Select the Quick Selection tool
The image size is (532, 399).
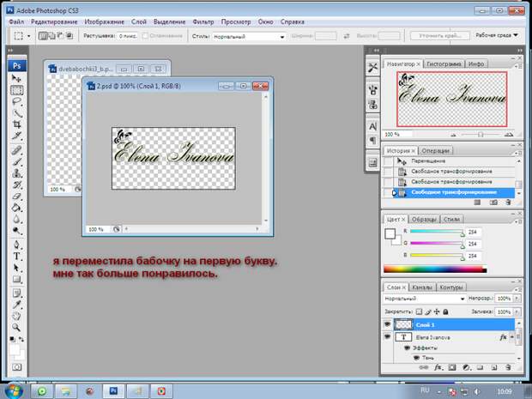pyautogui.click(x=16, y=113)
